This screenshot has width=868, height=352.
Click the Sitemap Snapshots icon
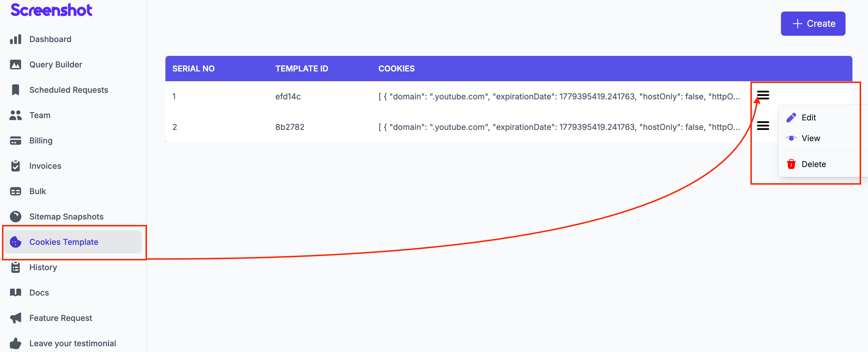[x=16, y=217]
